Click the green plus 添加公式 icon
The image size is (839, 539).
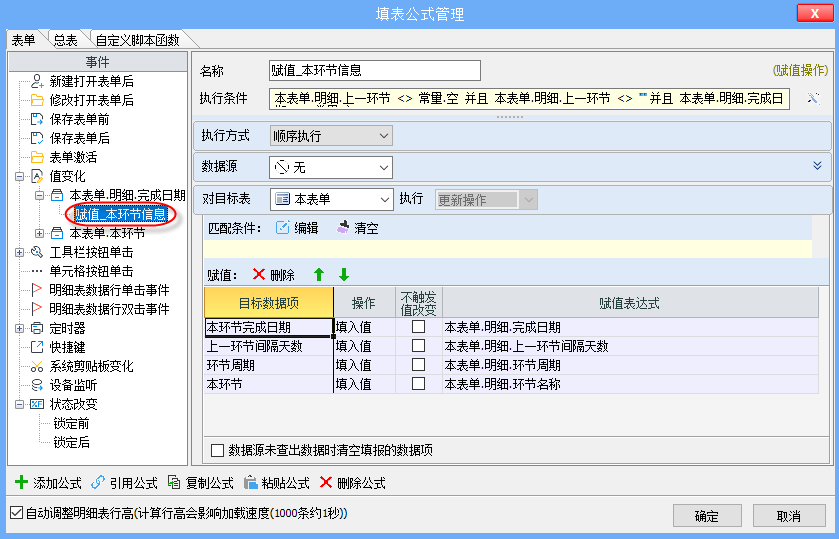(x=21, y=482)
